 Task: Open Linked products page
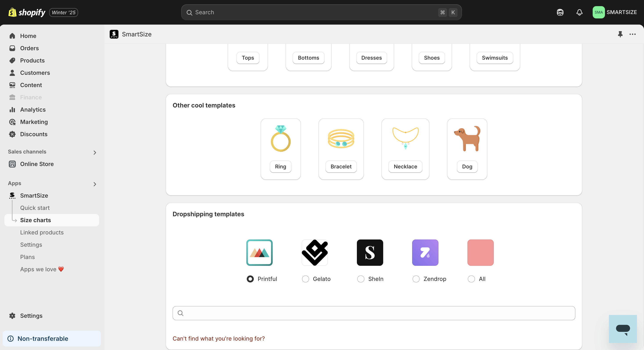[x=42, y=232]
